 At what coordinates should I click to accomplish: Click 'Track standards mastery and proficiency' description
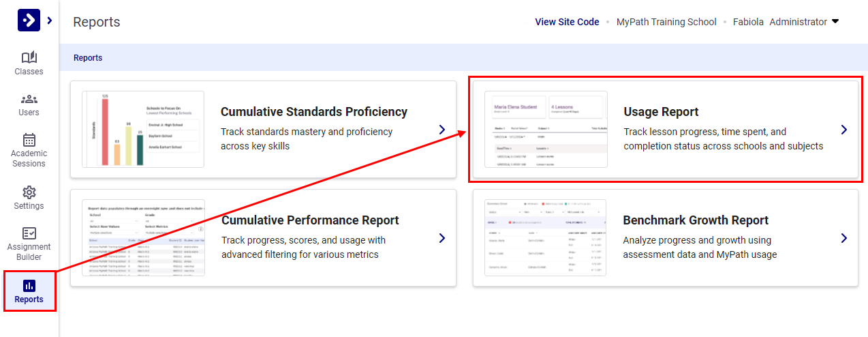pyautogui.click(x=307, y=138)
